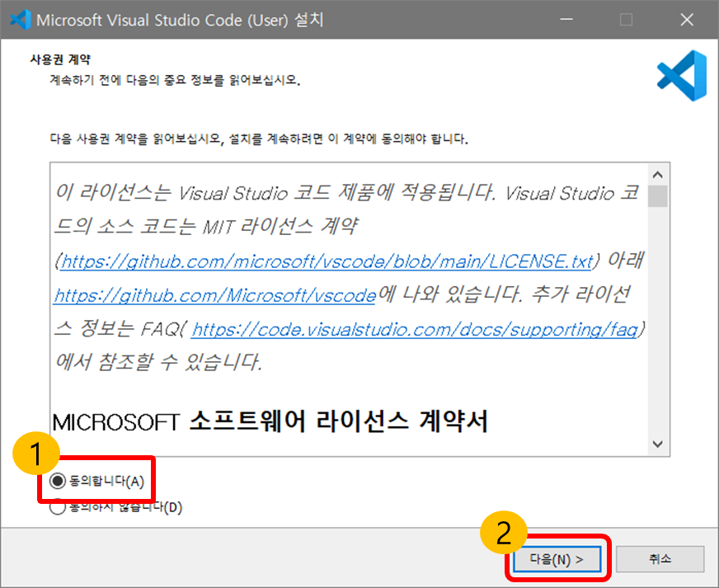This screenshot has height=588, width=719.
Task: Close the setup window
Action: 687,20
